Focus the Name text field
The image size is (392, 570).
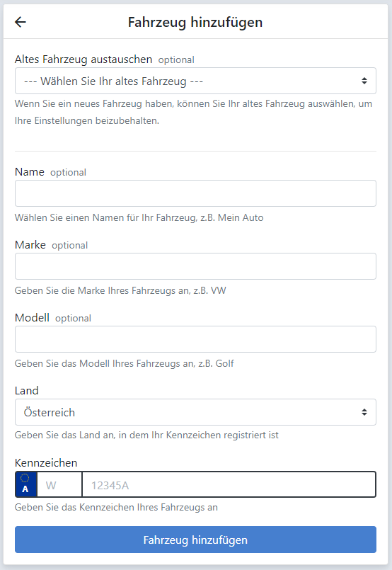click(195, 193)
